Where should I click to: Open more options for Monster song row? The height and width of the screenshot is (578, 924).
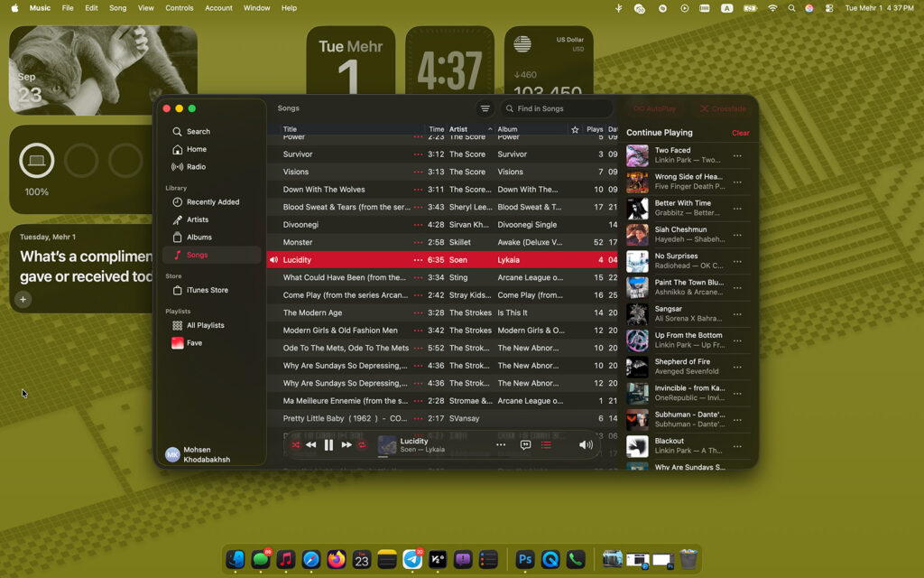coord(418,242)
